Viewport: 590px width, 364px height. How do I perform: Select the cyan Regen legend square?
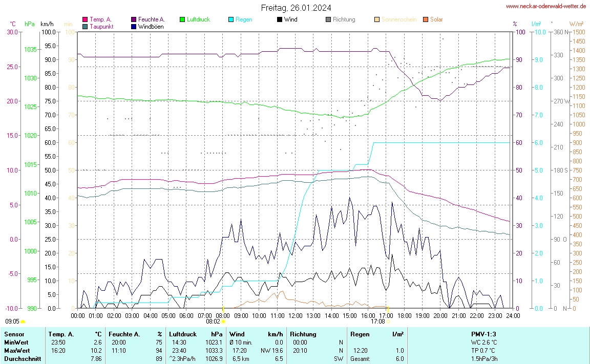point(231,19)
